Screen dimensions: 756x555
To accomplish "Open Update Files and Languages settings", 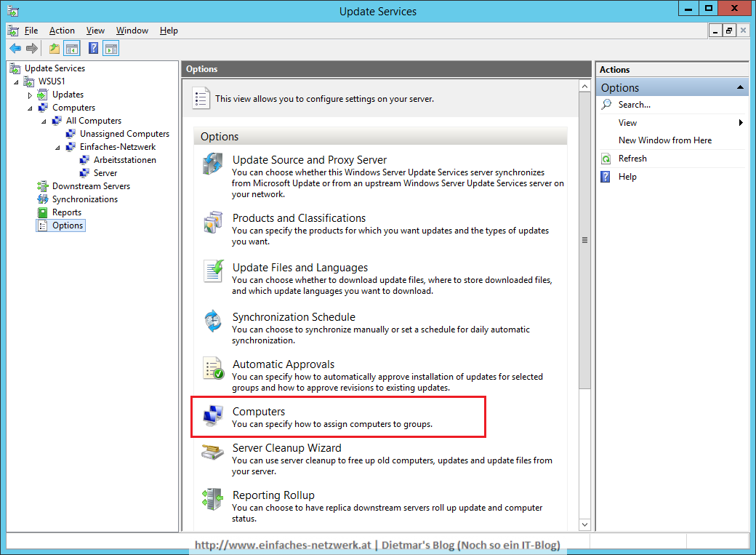I will click(300, 268).
